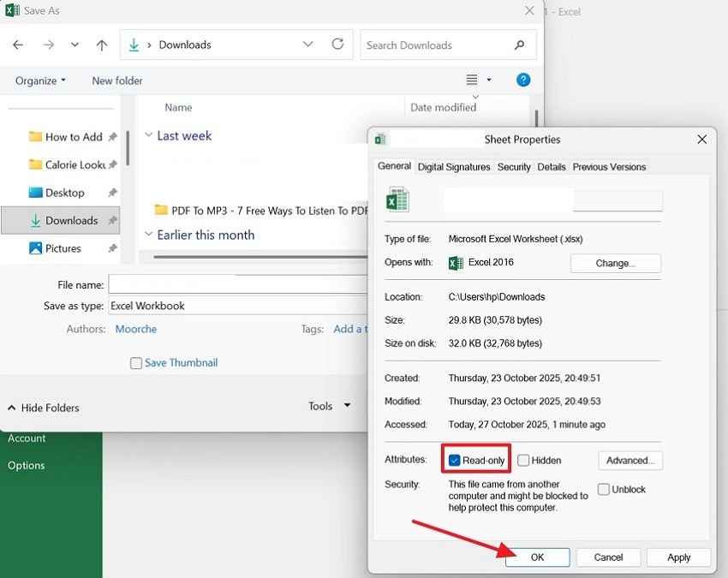
Task: Click the horizontal scrollbar in file list
Action: pos(260,257)
